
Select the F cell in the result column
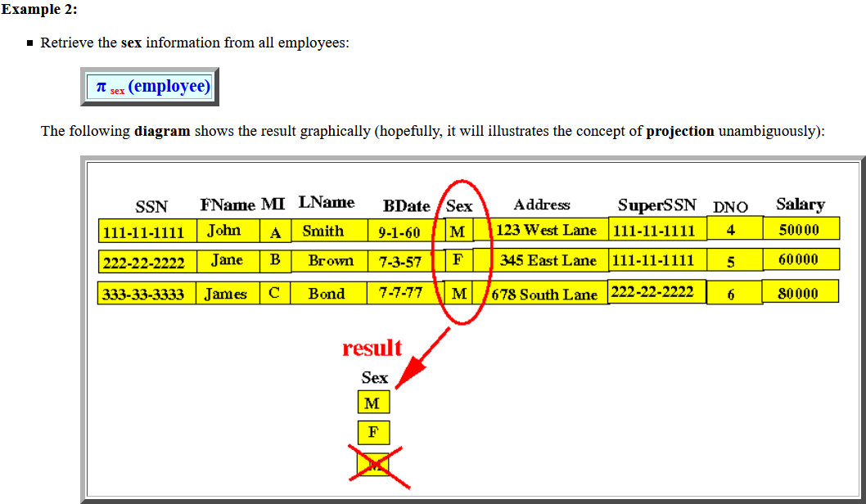click(373, 432)
